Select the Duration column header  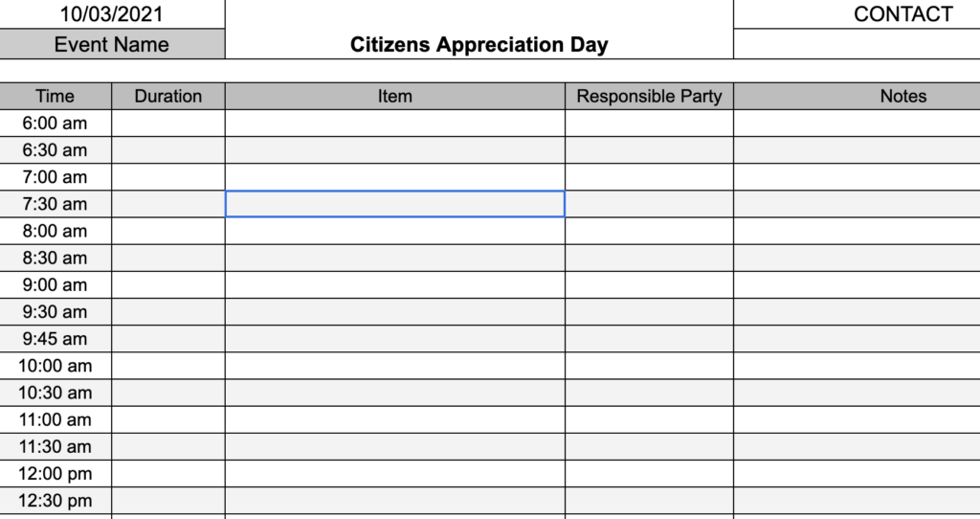click(x=168, y=97)
